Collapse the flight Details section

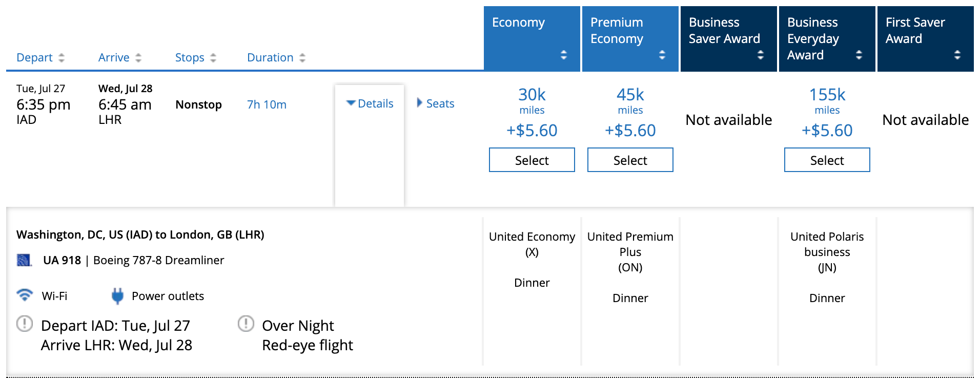coord(371,103)
